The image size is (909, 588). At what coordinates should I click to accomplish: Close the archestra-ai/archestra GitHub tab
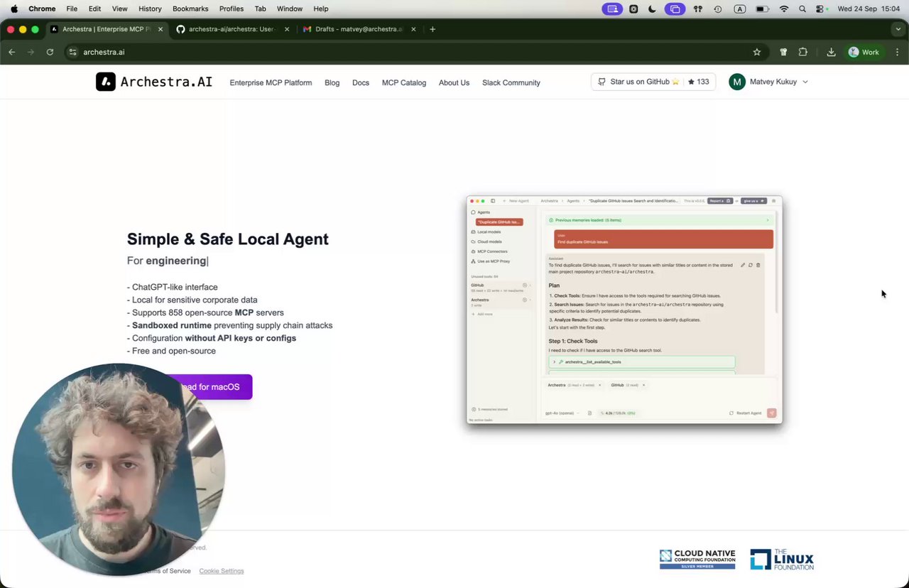(287, 29)
